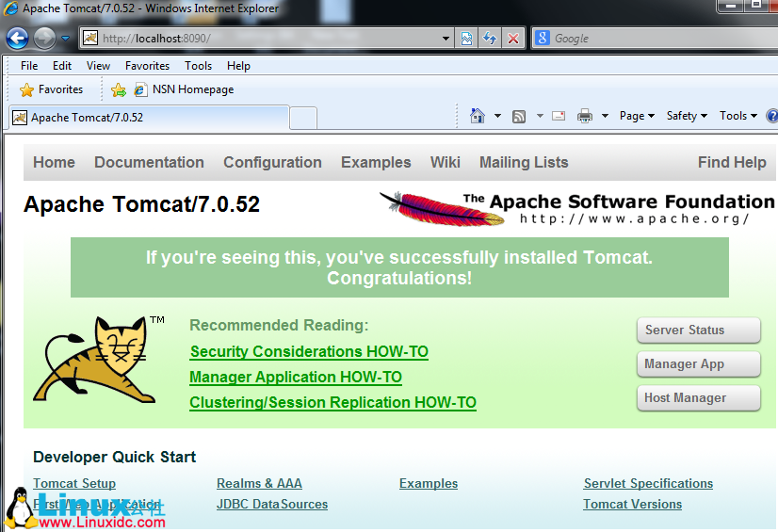The image size is (778, 532).
Task: Open the Tools dropdown in command bar
Action: 738,116
